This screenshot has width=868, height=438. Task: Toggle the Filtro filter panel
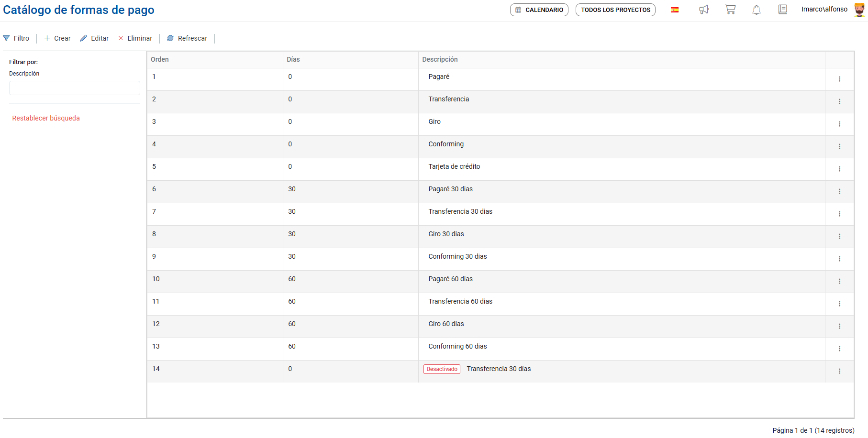(16, 38)
